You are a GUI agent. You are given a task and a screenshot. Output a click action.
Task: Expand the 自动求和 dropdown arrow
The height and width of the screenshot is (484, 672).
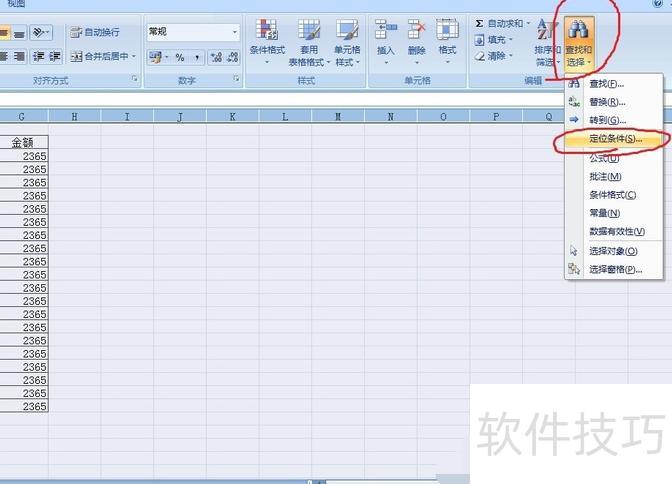pos(528,24)
